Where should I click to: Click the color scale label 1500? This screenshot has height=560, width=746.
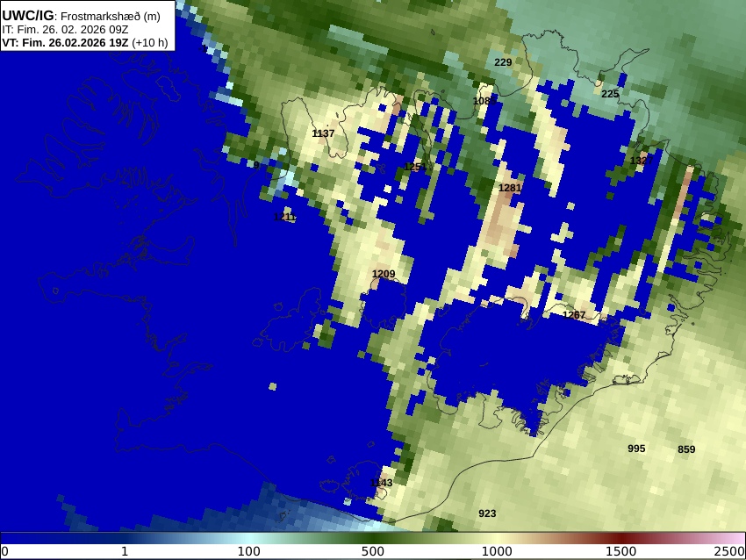pos(620,551)
